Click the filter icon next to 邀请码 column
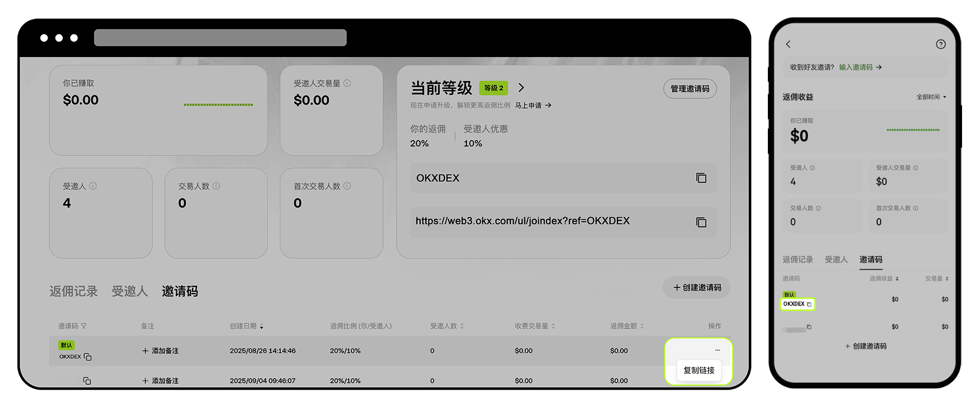The height and width of the screenshot is (407, 980). point(84,326)
